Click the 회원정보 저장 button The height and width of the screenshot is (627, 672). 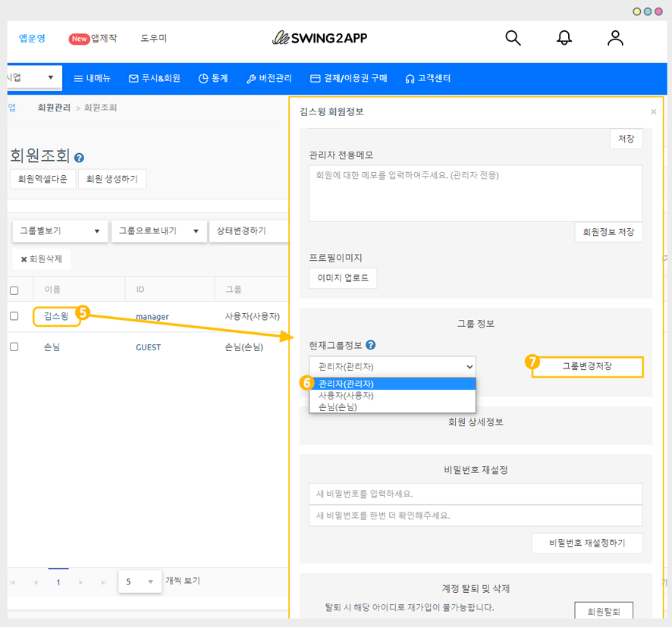pos(608,232)
